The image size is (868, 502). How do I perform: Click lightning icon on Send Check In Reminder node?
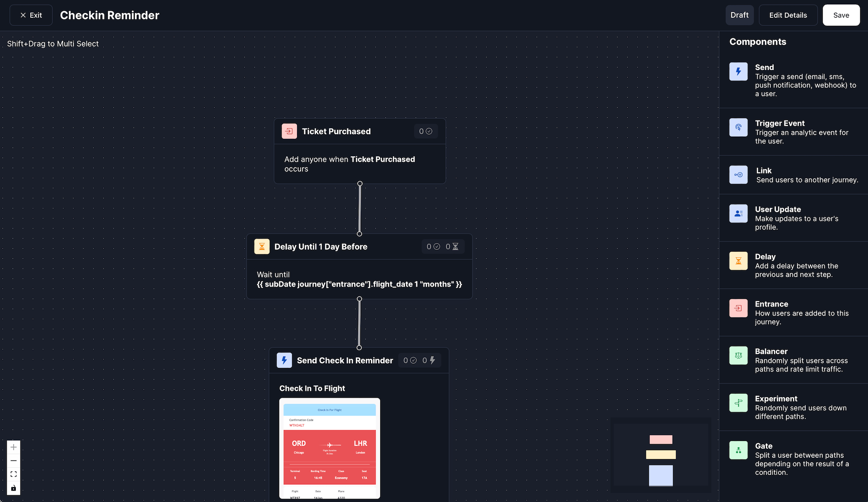pyautogui.click(x=284, y=361)
